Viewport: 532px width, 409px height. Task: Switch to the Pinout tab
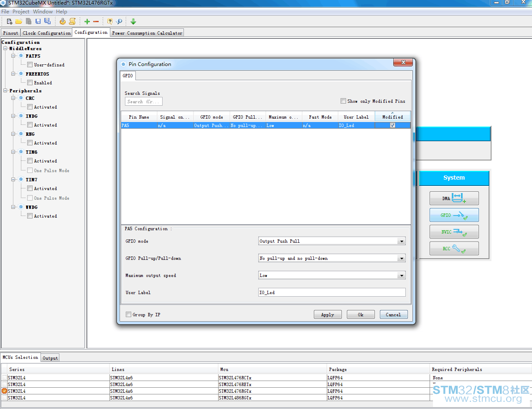click(10, 33)
